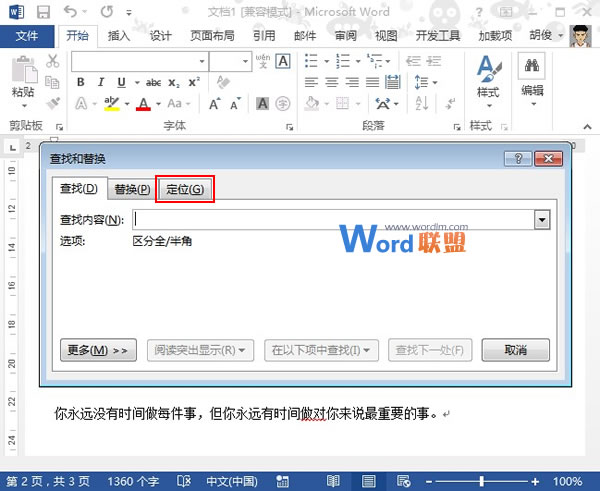Click the character border A icon
The height and width of the screenshot is (491, 600).
point(283,61)
